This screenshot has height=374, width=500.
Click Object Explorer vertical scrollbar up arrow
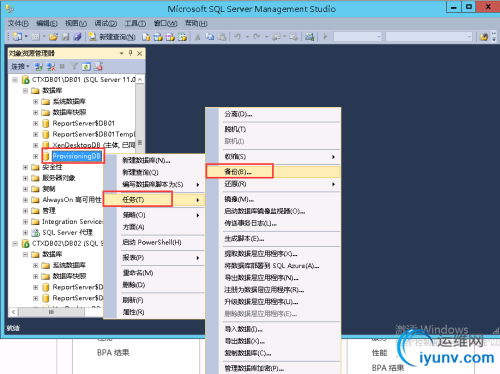point(140,79)
